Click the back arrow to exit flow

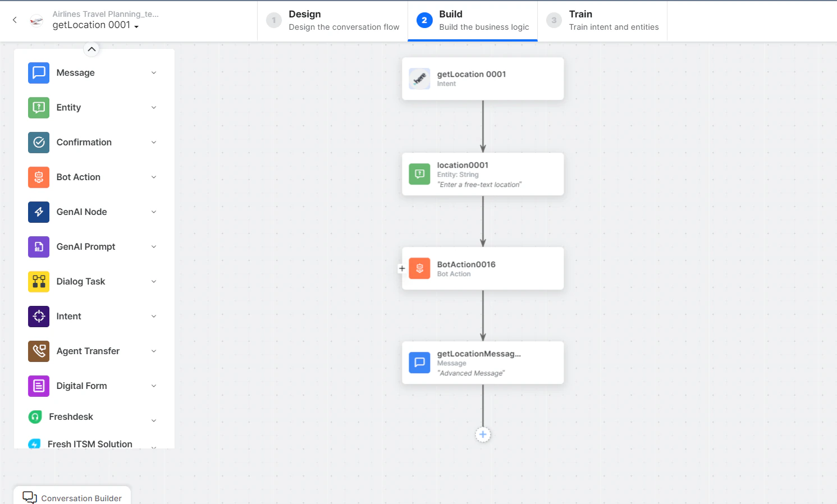(14, 20)
